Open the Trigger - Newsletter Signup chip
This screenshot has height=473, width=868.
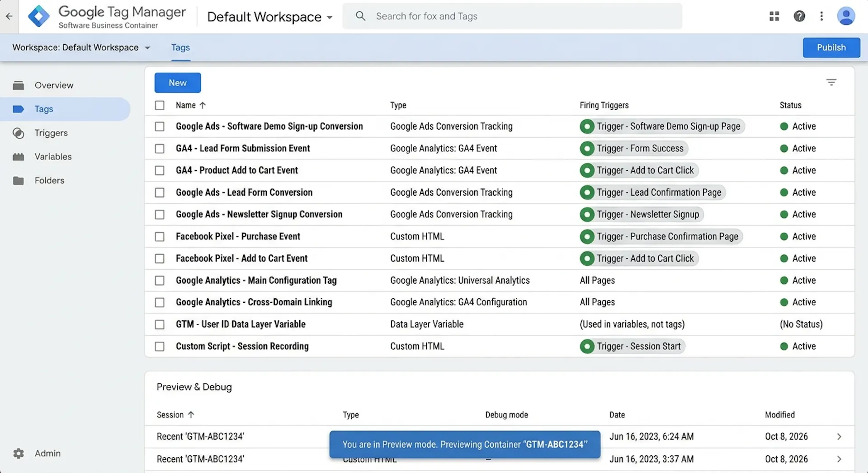click(642, 215)
